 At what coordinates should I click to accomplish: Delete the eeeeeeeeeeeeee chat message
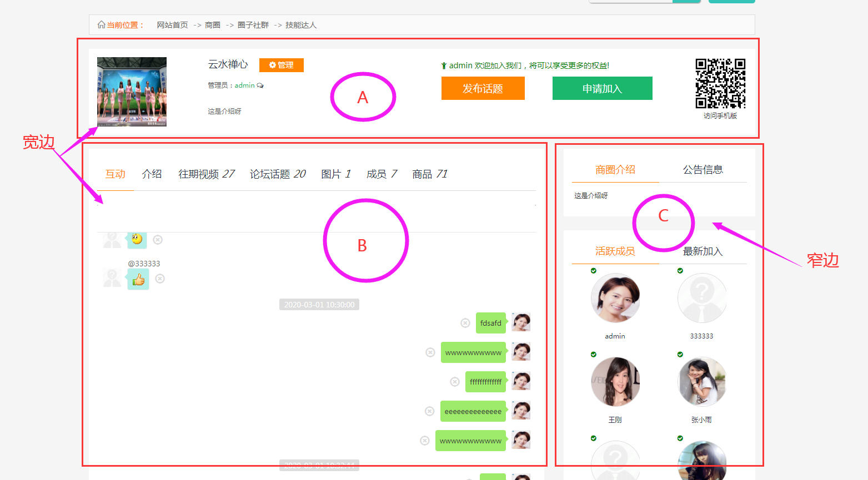[x=429, y=411]
